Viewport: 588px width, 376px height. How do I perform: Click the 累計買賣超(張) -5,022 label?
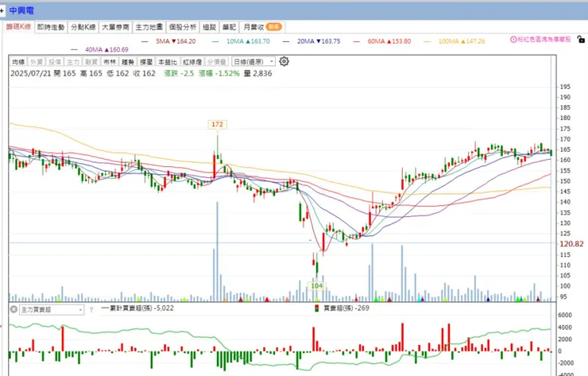[x=137, y=308]
